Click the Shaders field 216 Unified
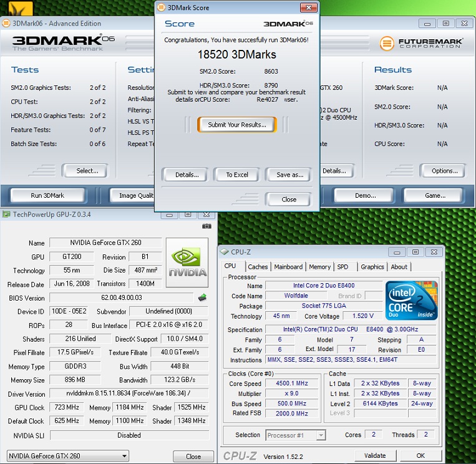 80,339
